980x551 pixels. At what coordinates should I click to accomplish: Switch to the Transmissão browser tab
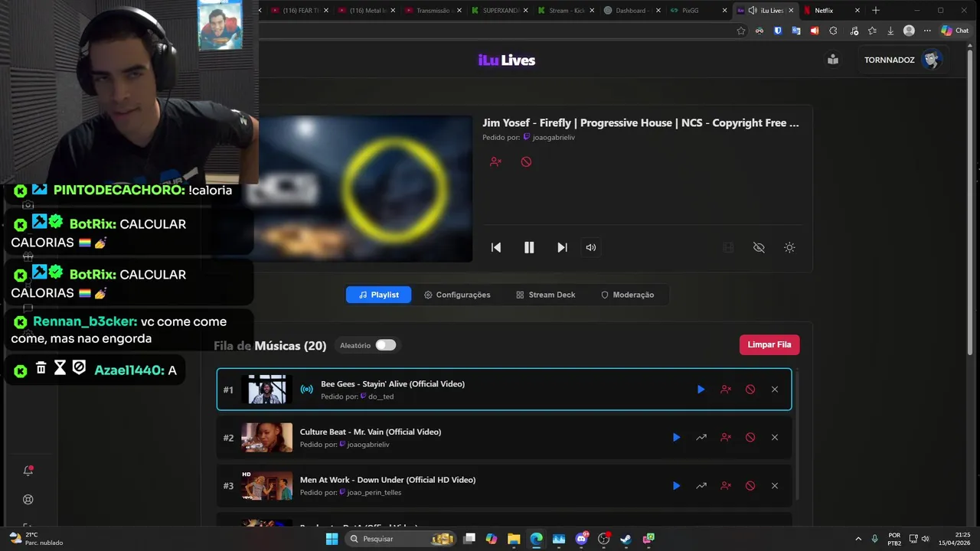click(433, 11)
